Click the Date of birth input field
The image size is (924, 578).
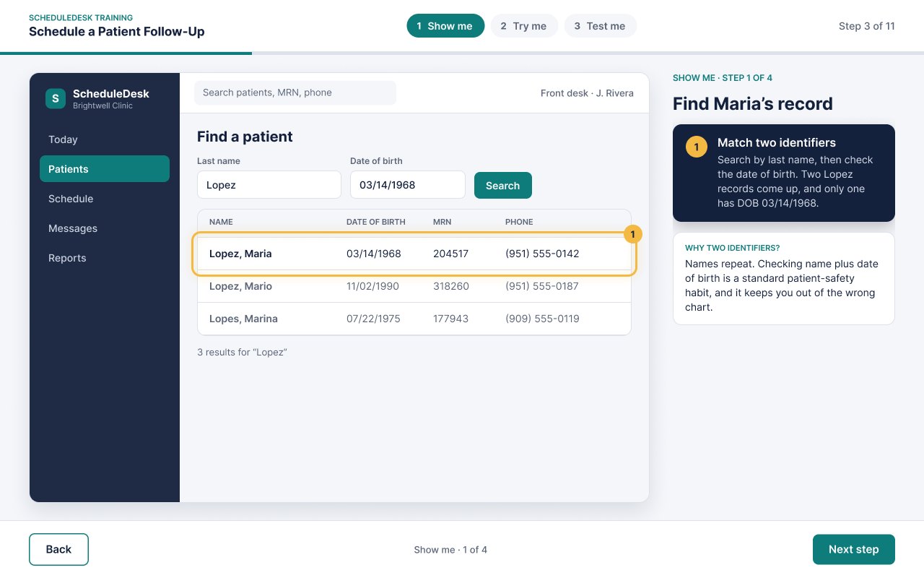(x=408, y=185)
